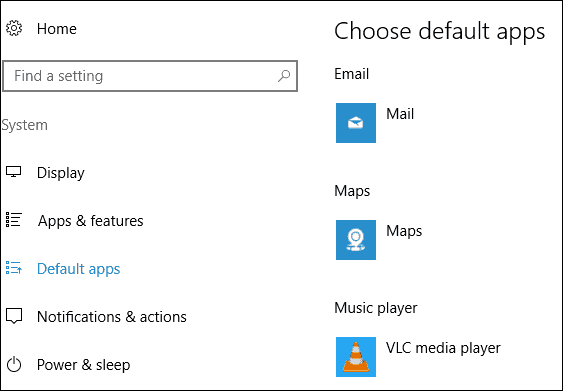Click the Notifications & actions speech bubble icon
Image resolution: width=563 pixels, height=391 pixels.
(x=14, y=316)
